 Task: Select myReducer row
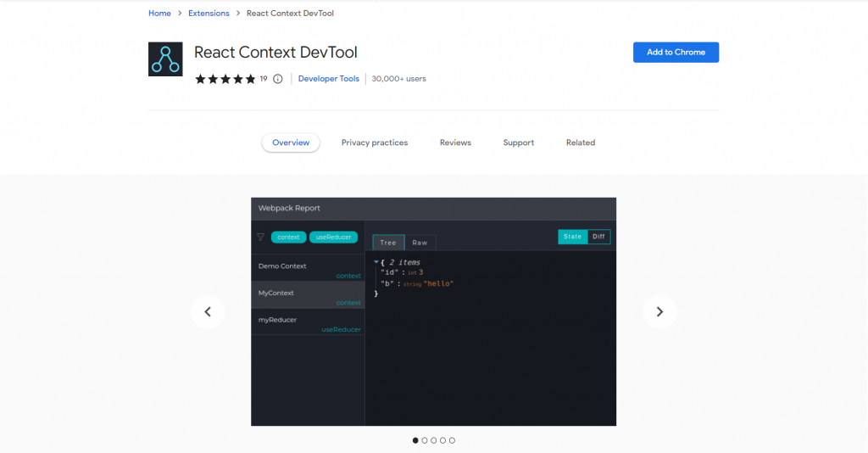[x=308, y=322]
